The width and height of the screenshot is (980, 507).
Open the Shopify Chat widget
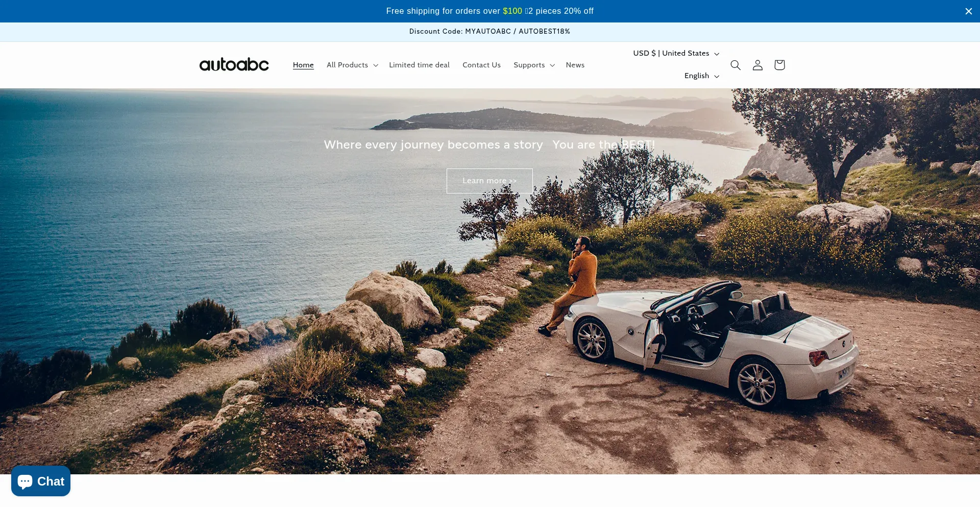[x=41, y=481]
